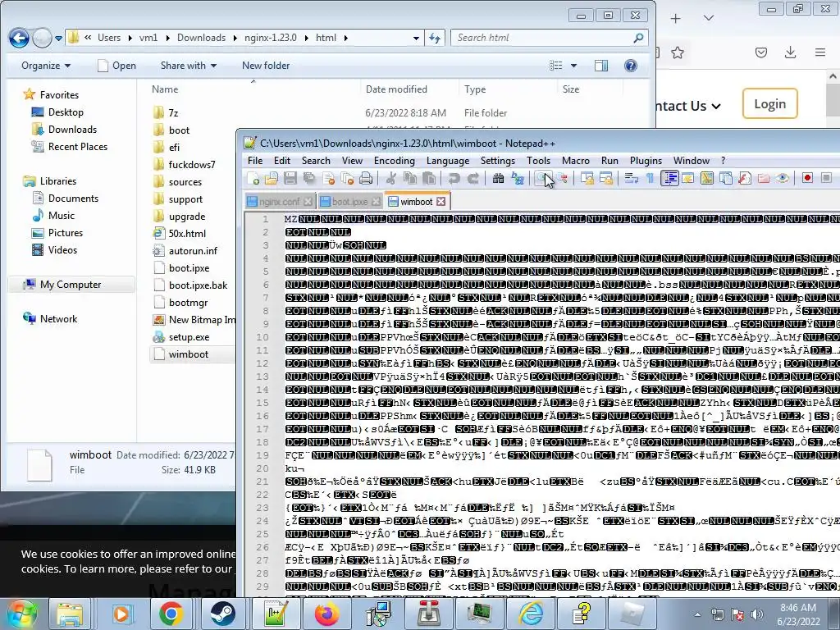This screenshot has width=840, height=630.
Task: Open the view options dropdown arrow
Action: [573, 66]
